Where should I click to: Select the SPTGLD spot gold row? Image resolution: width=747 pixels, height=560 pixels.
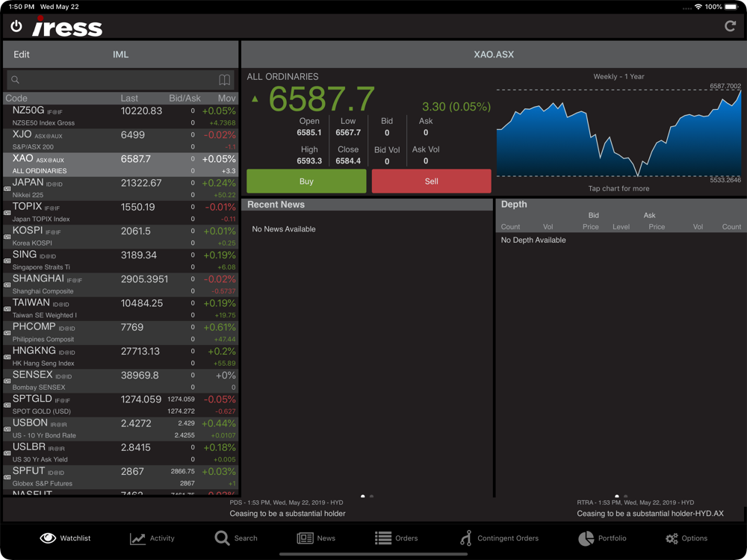(120, 405)
